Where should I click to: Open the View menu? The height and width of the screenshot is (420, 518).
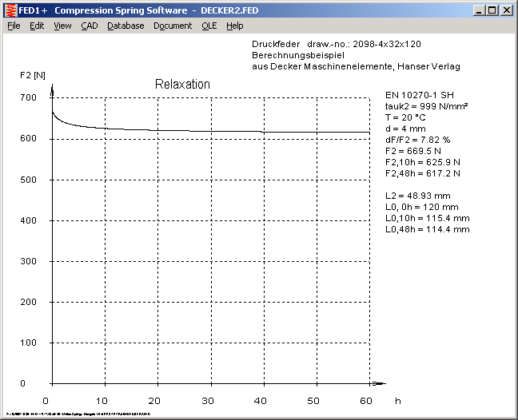point(62,26)
